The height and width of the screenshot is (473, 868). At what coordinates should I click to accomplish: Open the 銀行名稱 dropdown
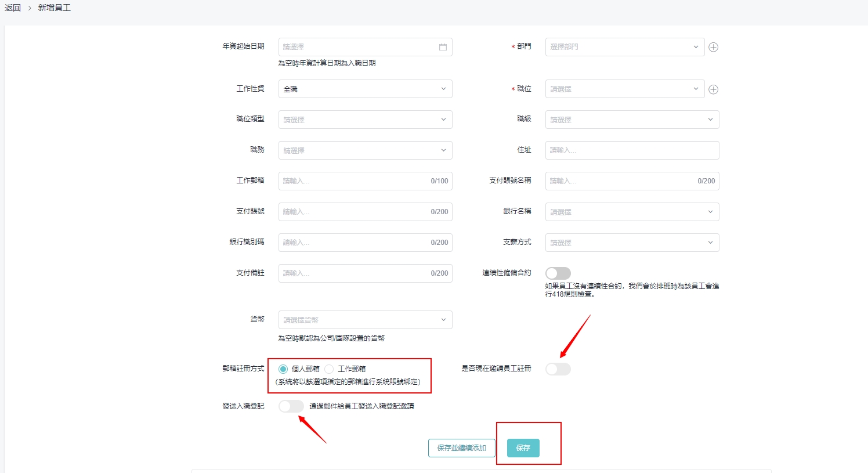[x=632, y=212]
